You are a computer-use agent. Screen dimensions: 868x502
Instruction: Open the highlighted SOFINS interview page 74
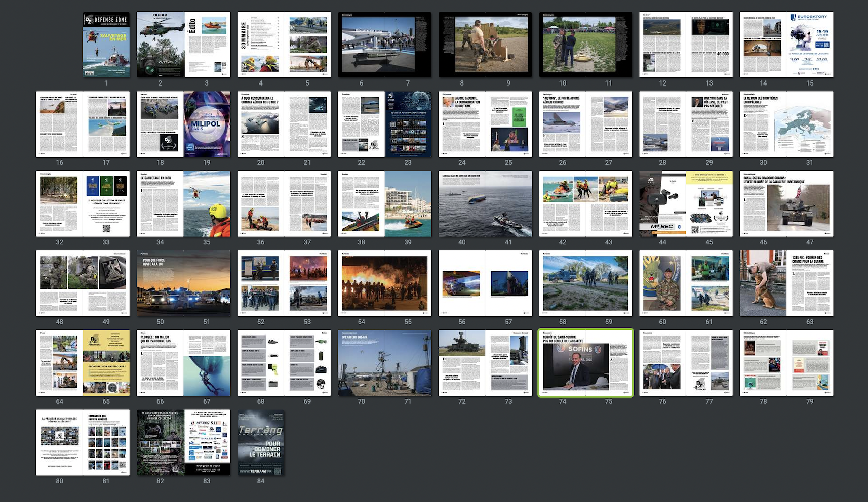point(563,362)
